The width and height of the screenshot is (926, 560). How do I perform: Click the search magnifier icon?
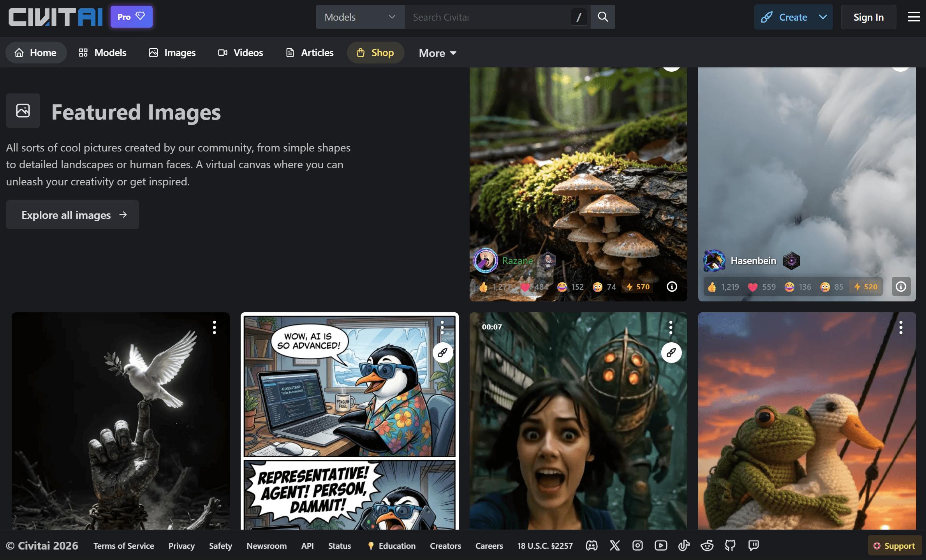603,17
